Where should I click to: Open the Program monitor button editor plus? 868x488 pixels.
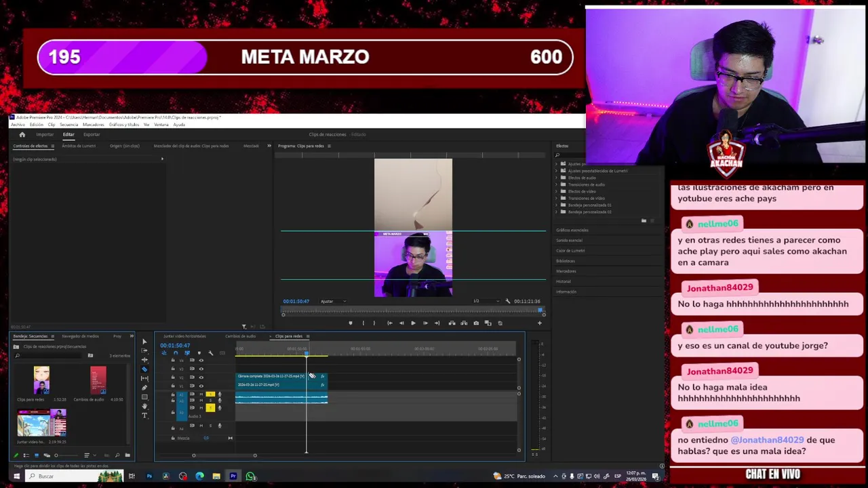(540, 323)
